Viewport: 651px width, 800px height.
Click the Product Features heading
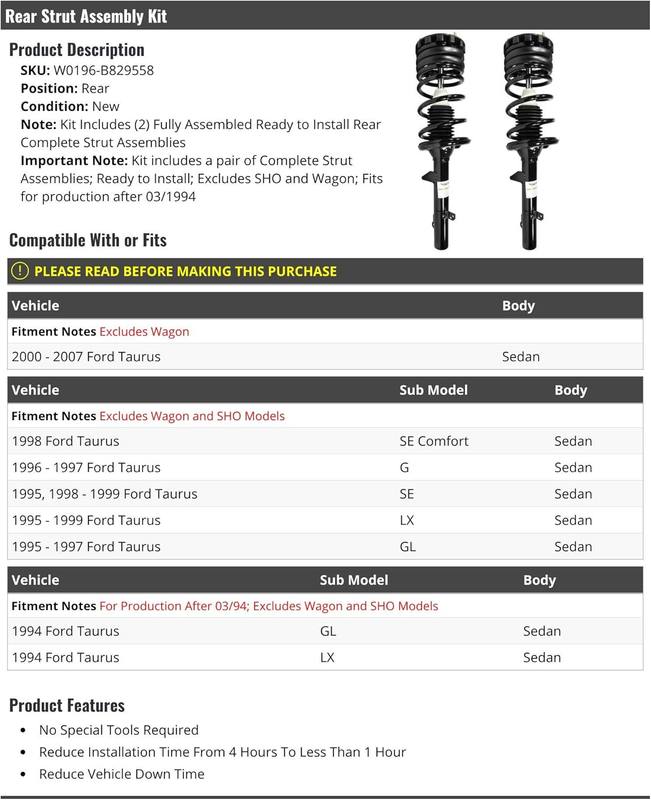click(67, 706)
